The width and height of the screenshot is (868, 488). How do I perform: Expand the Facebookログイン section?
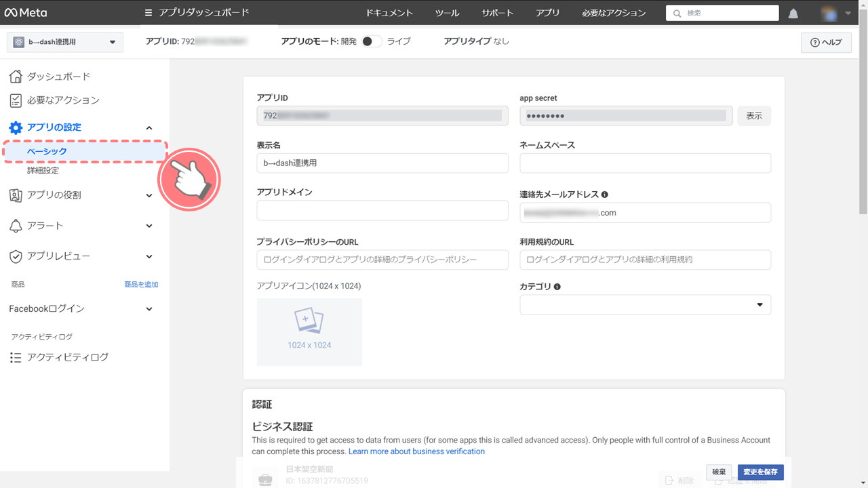point(149,309)
